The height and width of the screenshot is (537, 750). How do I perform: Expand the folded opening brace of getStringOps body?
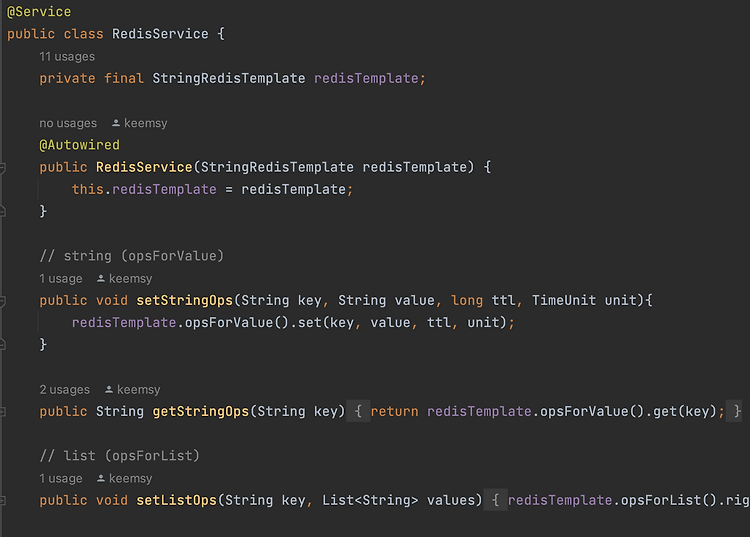[x=358, y=411]
